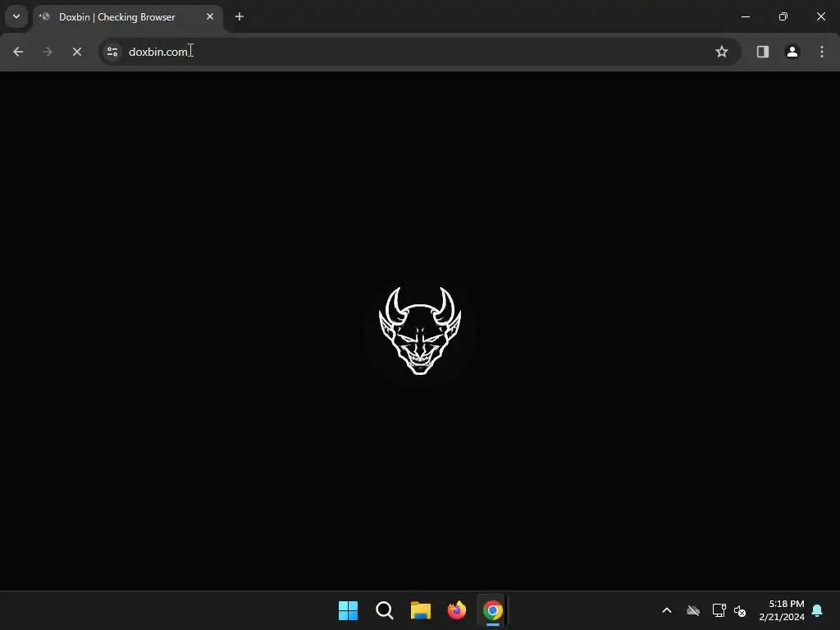The width and height of the screenshot is (840, 630).
Task: Open the Chrome side panel
Action: (762, 52)
